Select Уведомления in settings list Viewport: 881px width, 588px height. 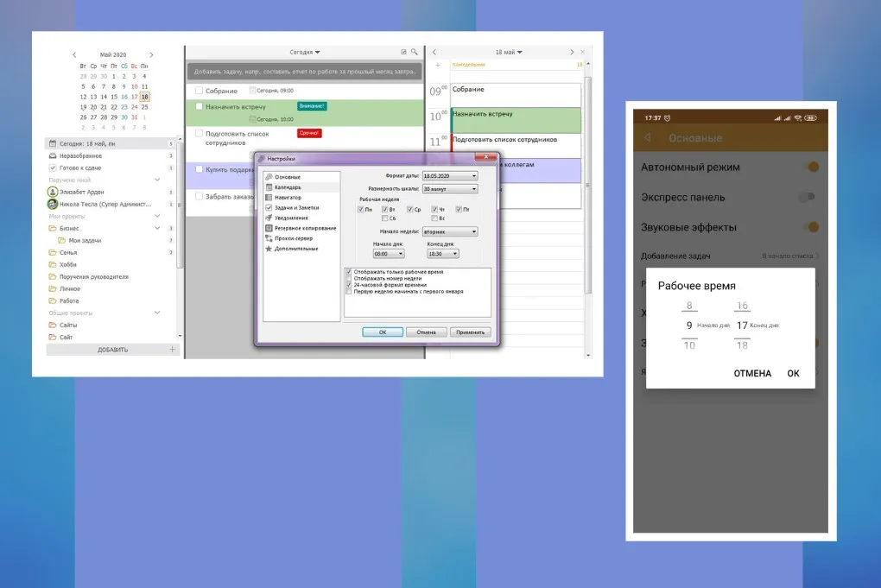pyautogui.click(x=292, y=218)
